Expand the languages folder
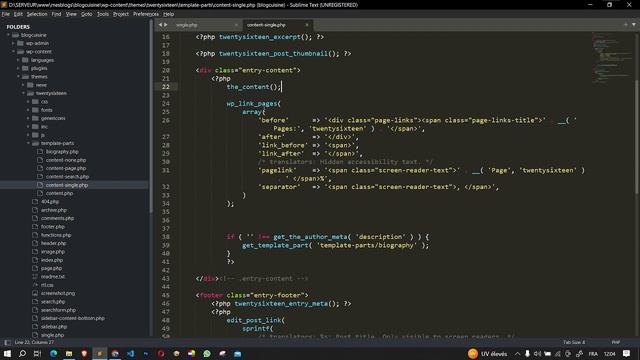Viewport: 640px width, 360px height. pyautogui.click(x=18, y=60)
